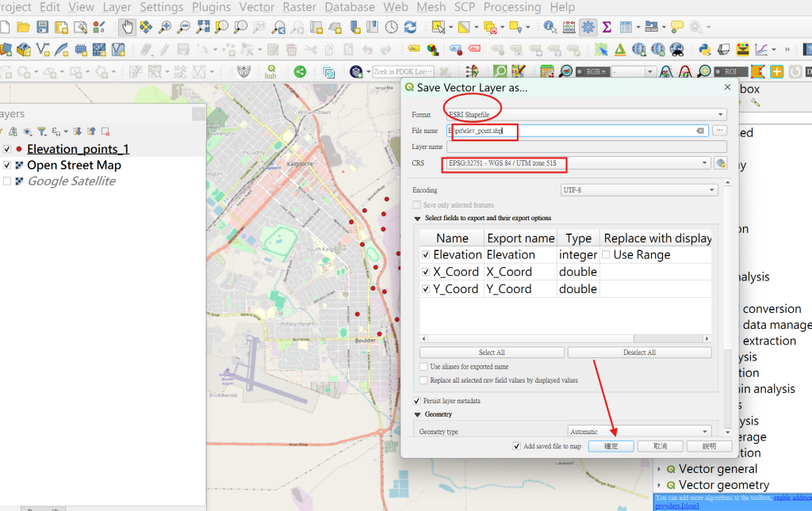Click the fields table horizontal scrollbar
This screenshot has width=812, height=511.
click(x=565, y=339)
